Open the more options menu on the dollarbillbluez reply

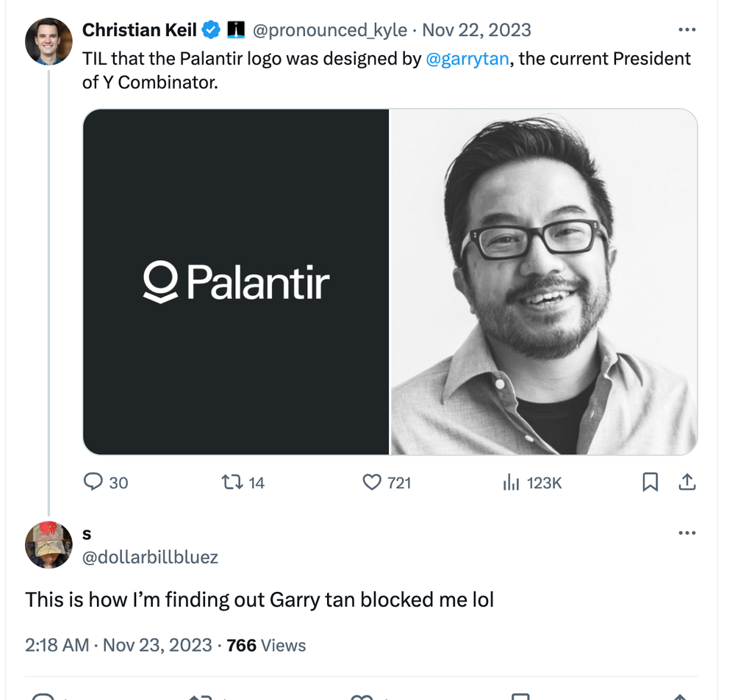(688, 533)
